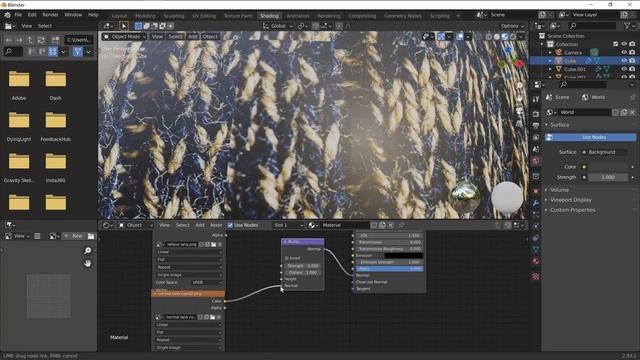Go back in the file browser

pyautogui.click(x=9, y=40)
